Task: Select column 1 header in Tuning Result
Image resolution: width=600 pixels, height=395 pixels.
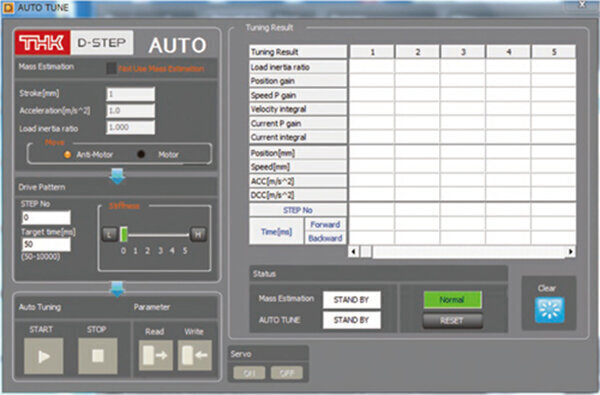Action: (372, 52)
